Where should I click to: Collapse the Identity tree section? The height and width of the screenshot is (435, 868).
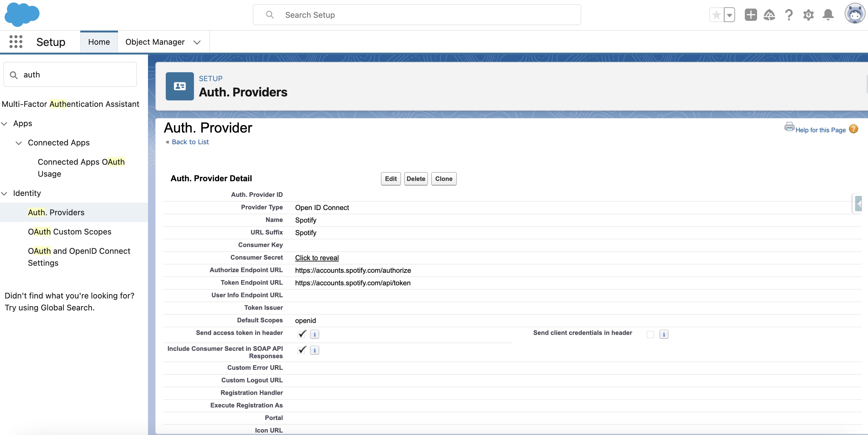[4, 193]
